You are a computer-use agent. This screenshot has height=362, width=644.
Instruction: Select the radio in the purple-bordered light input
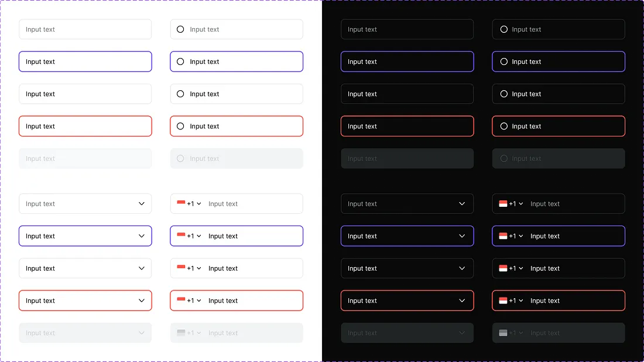tap(180, 62)
